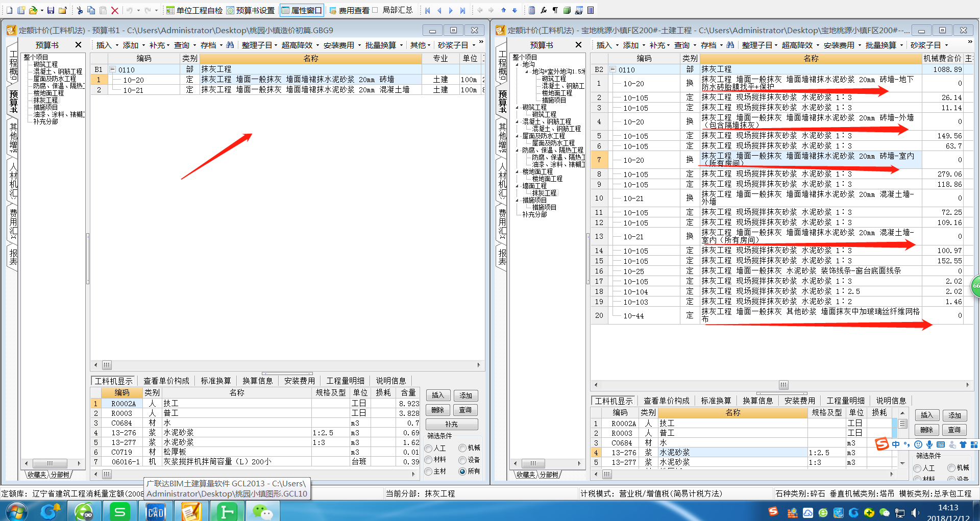Image resolution: width=980 pixels, height=521 pixels.
Task: Click the Open file folder icon
Action: (33, 10)
